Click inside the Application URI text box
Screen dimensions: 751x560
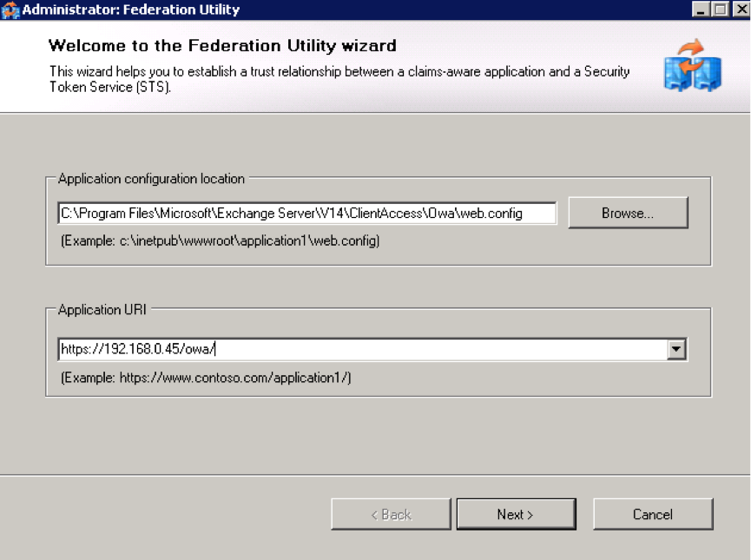pos(362,349)
